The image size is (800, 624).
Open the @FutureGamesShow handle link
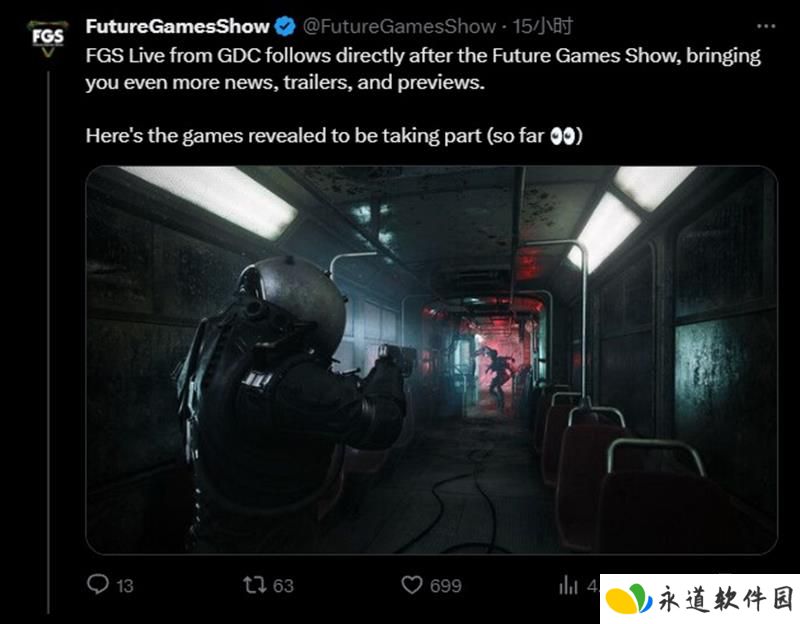coord(399,26)
